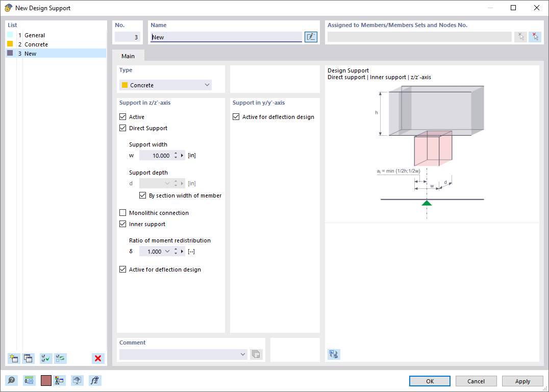Enable Monolithic connection
Screen dimensions: 549x392
[122, 213]
